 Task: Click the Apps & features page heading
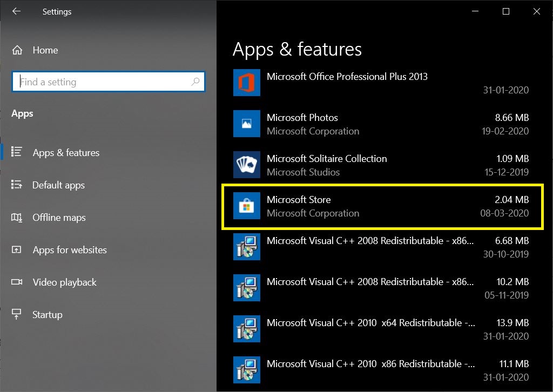[x=297, y=49]
